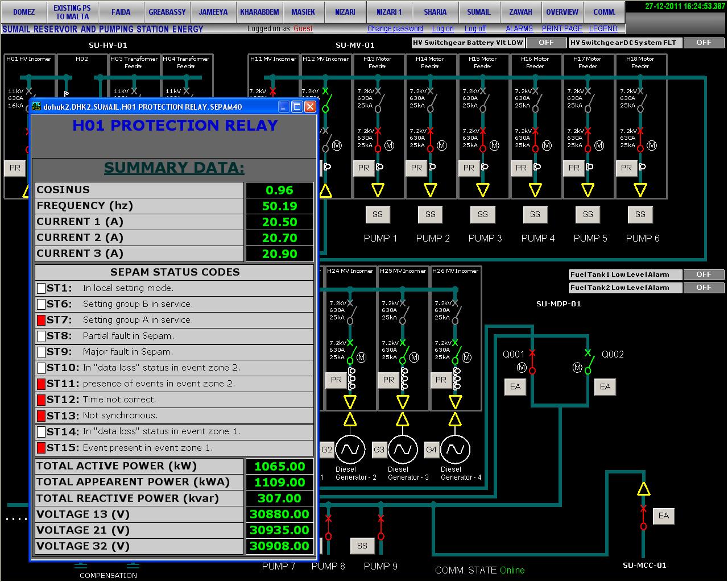The image size is (728, 582).
Task: Click the PR button under H26 MV Incomer
Action: (441, 380)
